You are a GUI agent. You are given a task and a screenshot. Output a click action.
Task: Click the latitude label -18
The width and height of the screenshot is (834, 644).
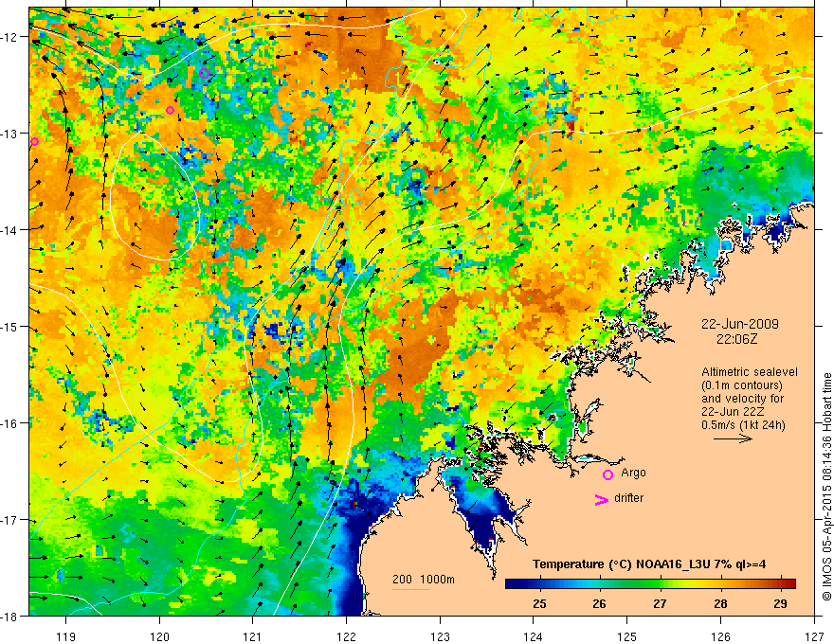[x=9, y=617]
